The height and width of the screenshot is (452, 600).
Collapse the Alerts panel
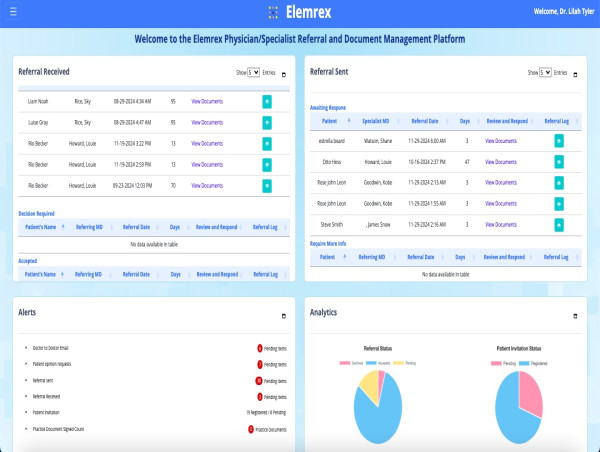point(284,316)
